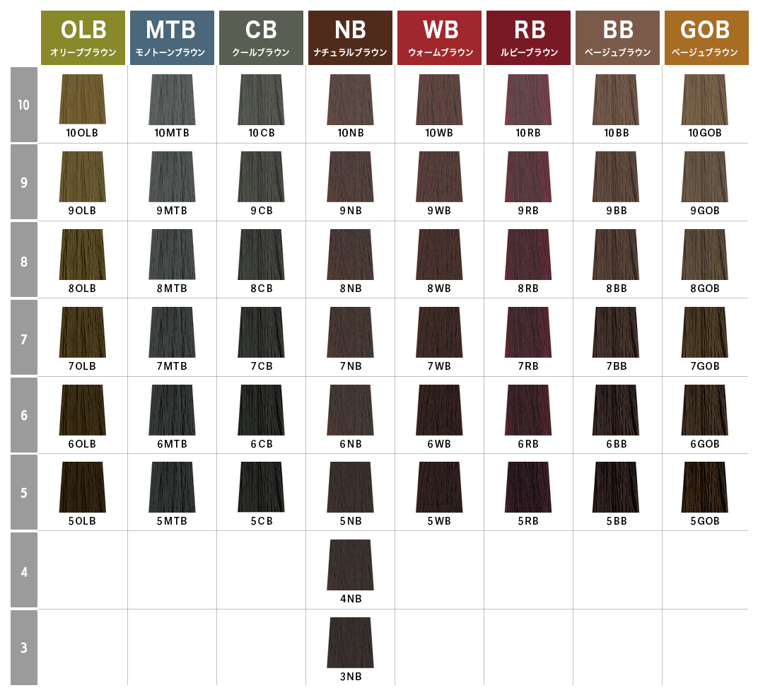The image size is (758, 700).
Task: Select the 5RB swatch
Action: [x=528, y=486]
